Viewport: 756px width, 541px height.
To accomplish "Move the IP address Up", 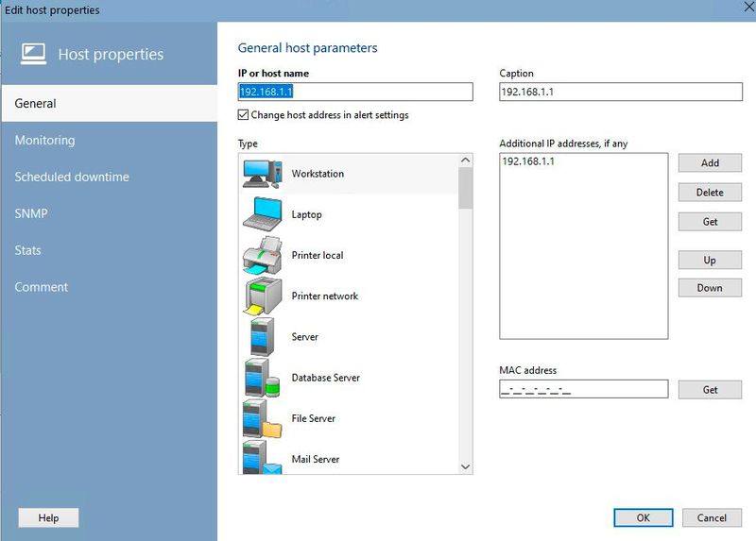I will click(710, 260).
